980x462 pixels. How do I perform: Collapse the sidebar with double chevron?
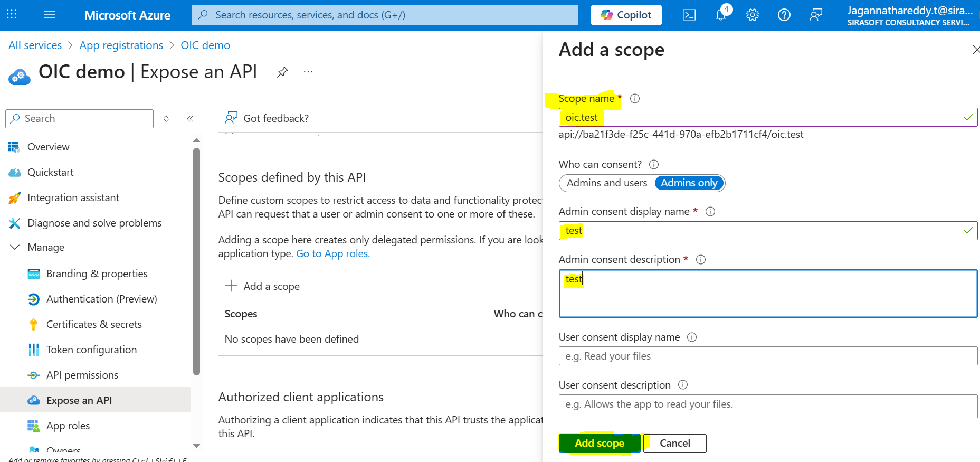[190, 119]
